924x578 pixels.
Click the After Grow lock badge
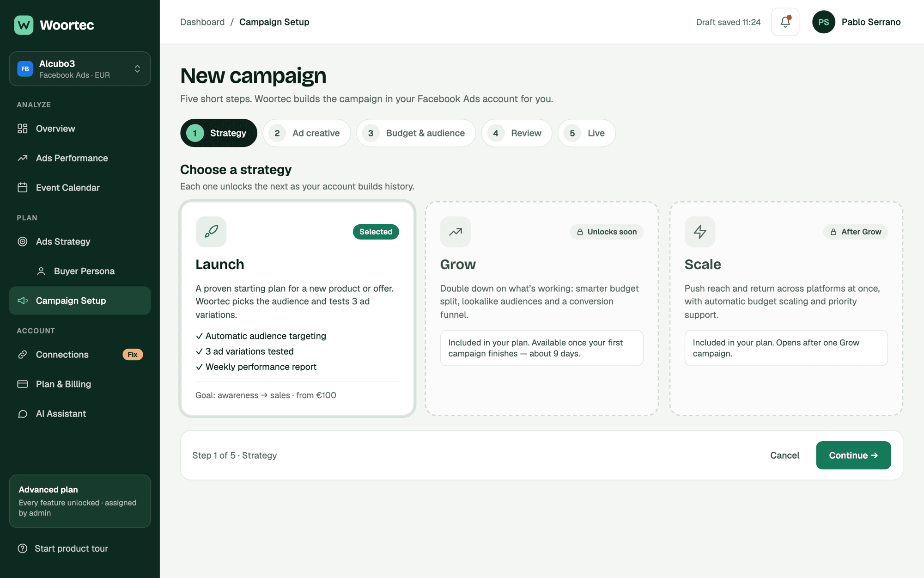coord(856,232)
